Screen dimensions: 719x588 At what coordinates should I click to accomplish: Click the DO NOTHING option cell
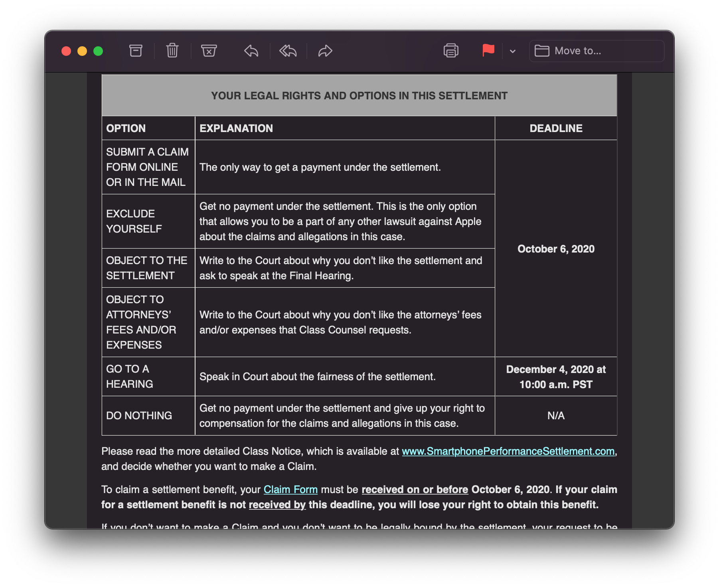pyautogui.click(x=148, y=416)
